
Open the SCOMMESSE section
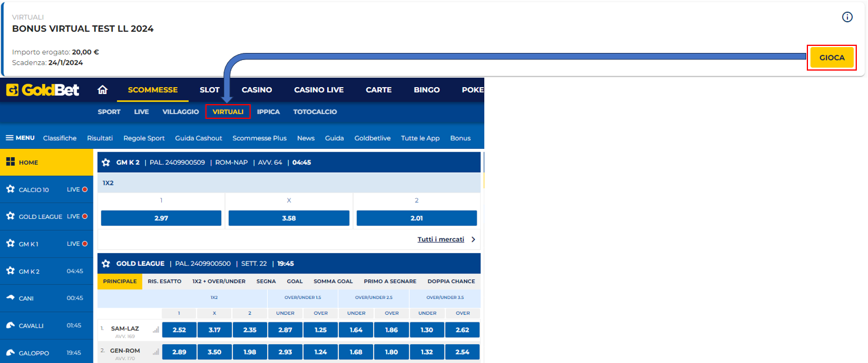point(153,90)
